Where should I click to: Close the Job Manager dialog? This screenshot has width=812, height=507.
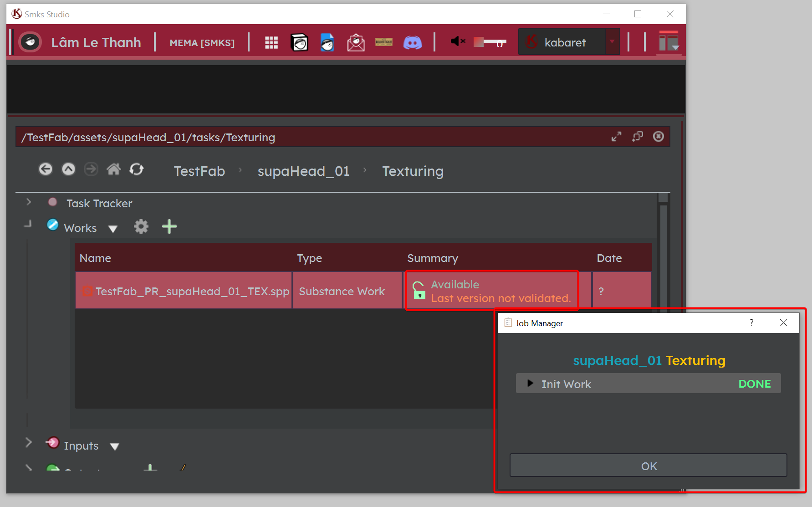[783, 323]
